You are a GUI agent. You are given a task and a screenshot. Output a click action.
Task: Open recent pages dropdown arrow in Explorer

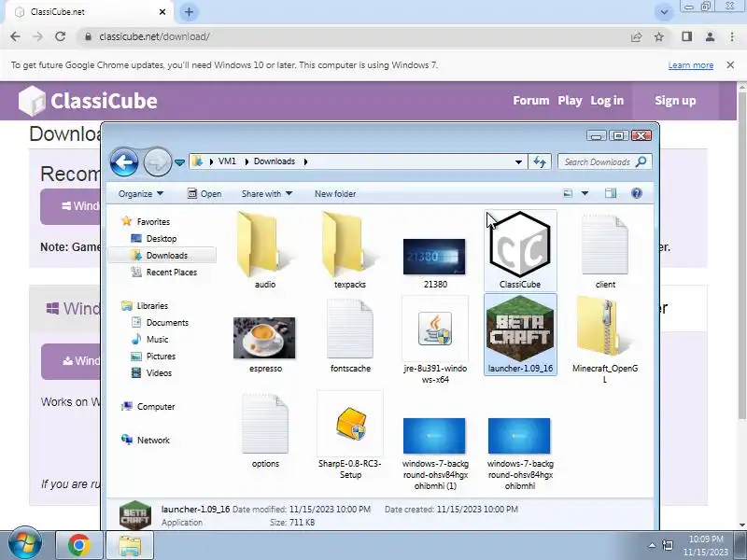click(x=179, y=162)
